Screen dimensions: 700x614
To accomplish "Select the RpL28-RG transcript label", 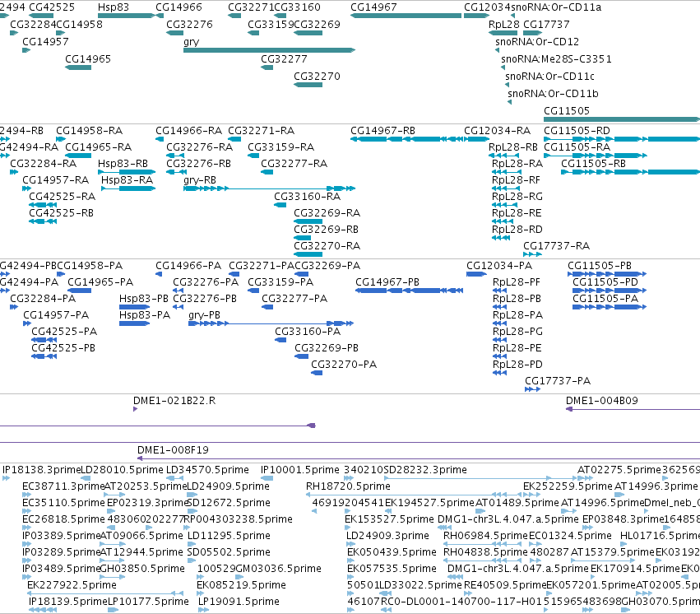I will 517,197.
